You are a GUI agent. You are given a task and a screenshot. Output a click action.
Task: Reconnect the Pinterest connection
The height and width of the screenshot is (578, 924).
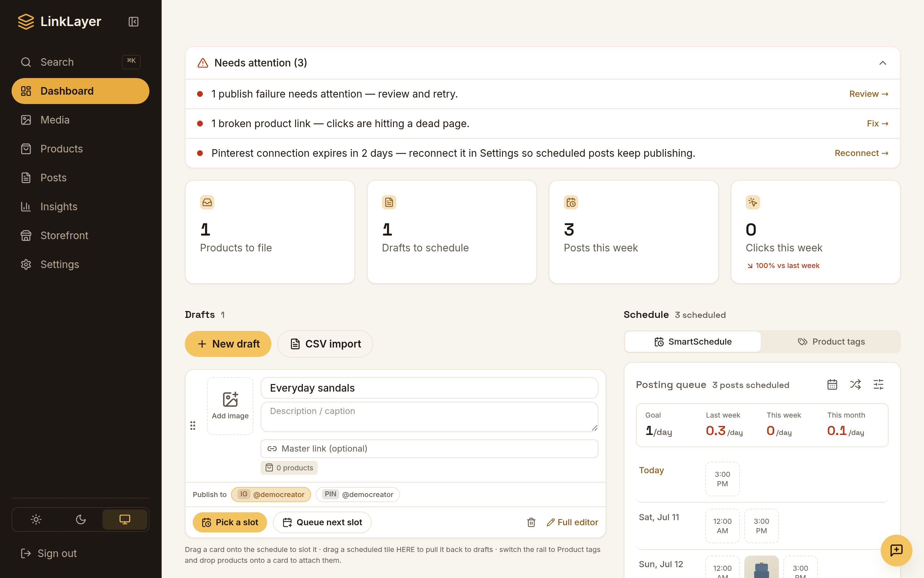[x=862, y=153]
